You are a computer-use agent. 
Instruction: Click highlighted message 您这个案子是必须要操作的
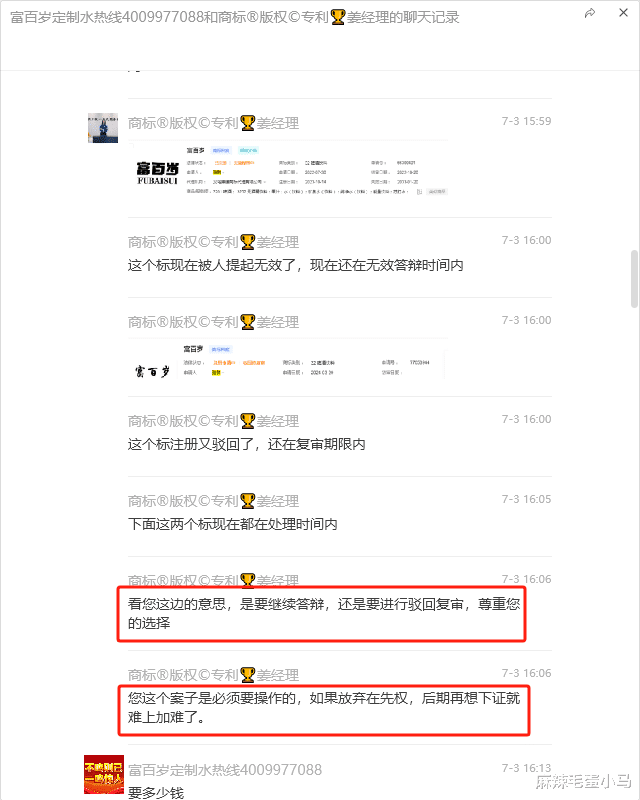[324, 708]
